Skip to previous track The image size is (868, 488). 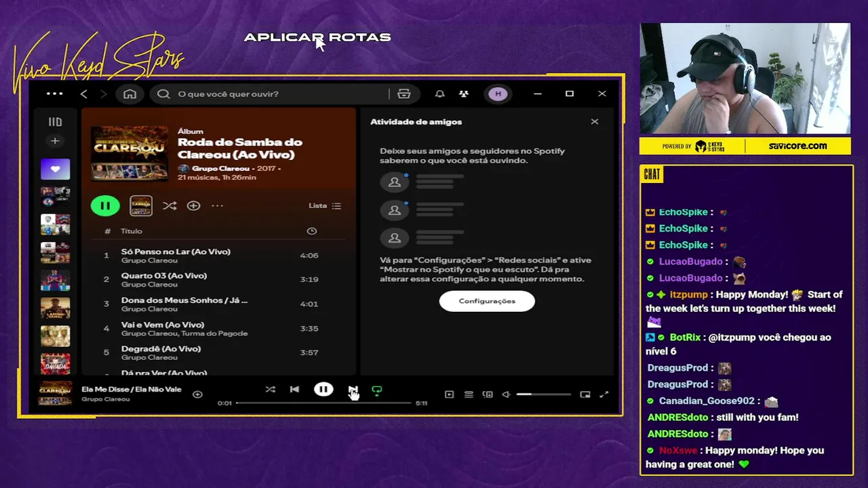click(294, 390)
